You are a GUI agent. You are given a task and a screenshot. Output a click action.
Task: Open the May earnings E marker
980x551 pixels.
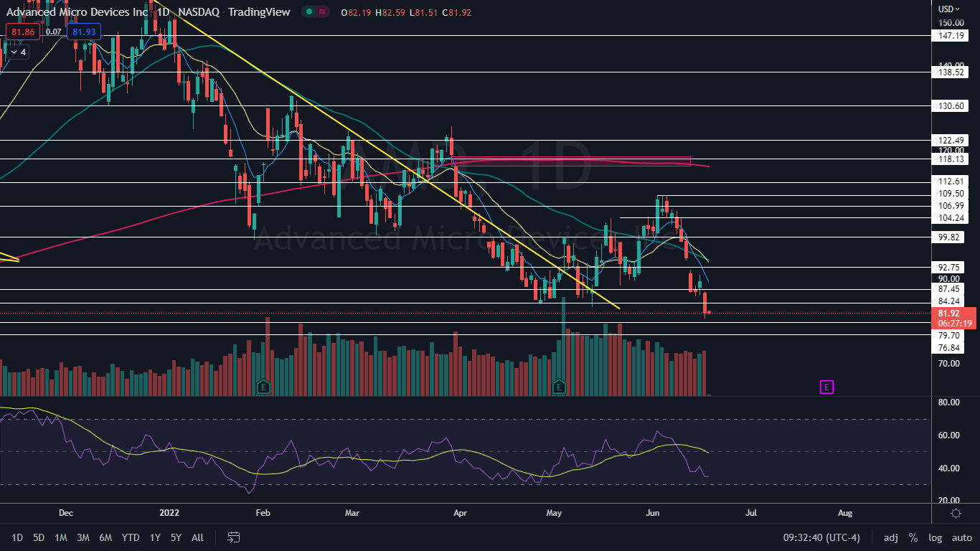tap(559, 387)
